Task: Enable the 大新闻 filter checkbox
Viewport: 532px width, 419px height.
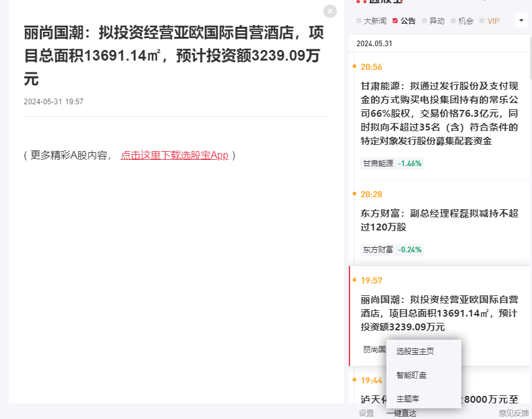Action: pyautogui.click(x=359, y=21)
